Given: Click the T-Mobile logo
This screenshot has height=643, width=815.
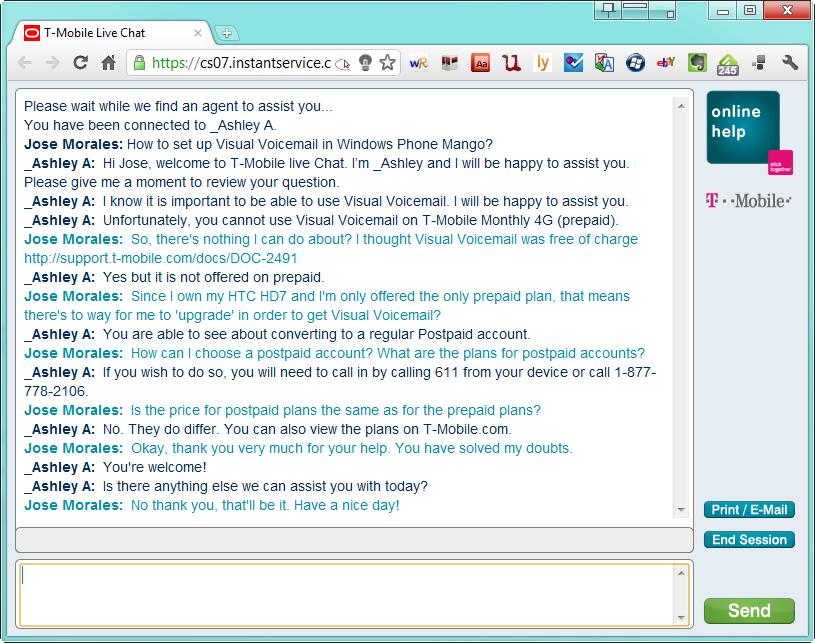Looking at the screenshot, I should point(748,201).
